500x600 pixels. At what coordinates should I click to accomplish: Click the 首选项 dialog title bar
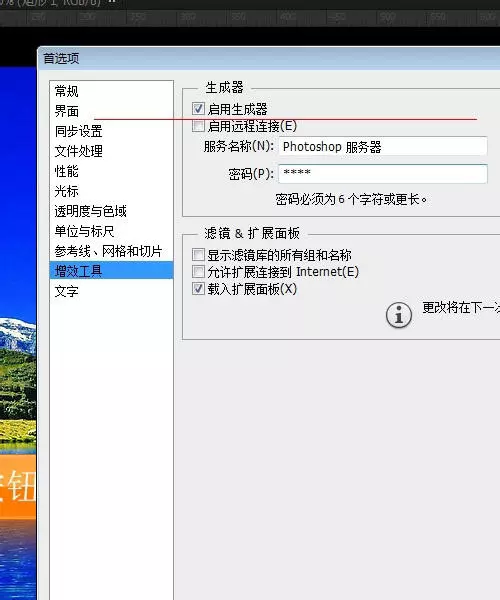click(x=269, y=59)
